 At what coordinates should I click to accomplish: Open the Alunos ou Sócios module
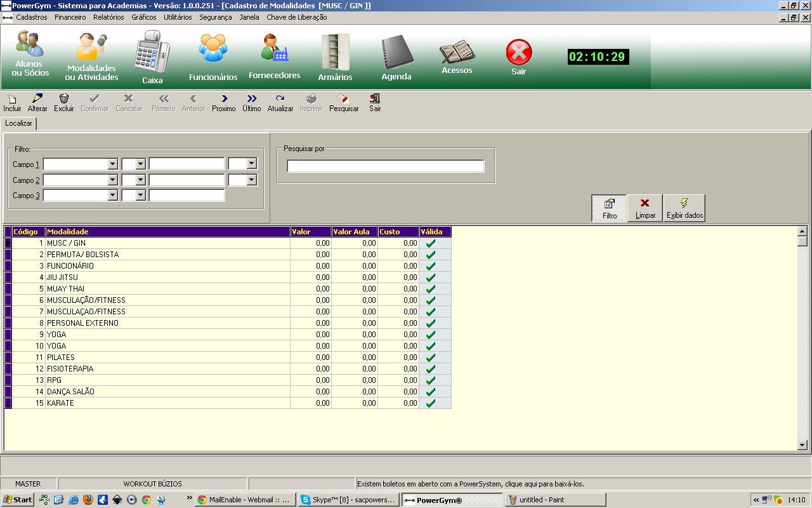(x=30, y=54)
